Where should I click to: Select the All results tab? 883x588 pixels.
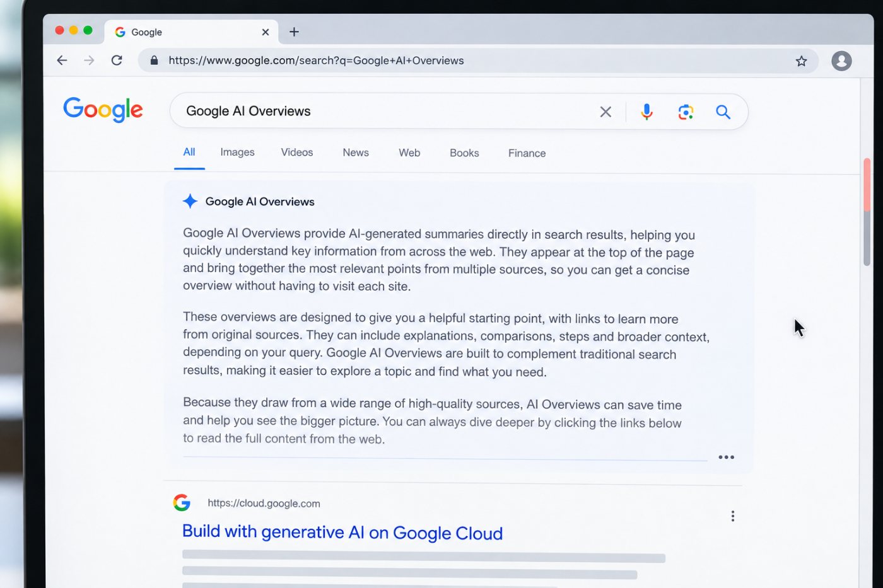[x=189, y=152]
